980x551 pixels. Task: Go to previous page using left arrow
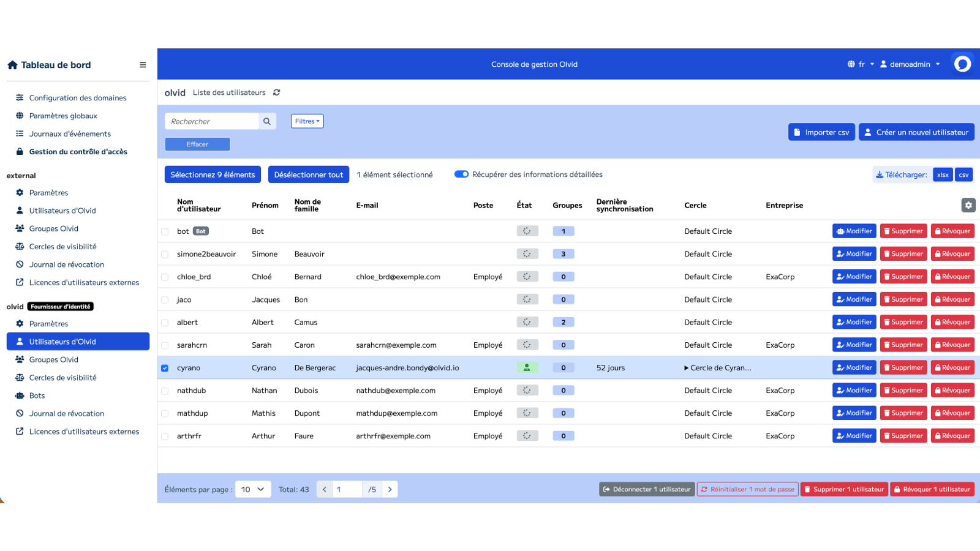click(x=325, y=489)
